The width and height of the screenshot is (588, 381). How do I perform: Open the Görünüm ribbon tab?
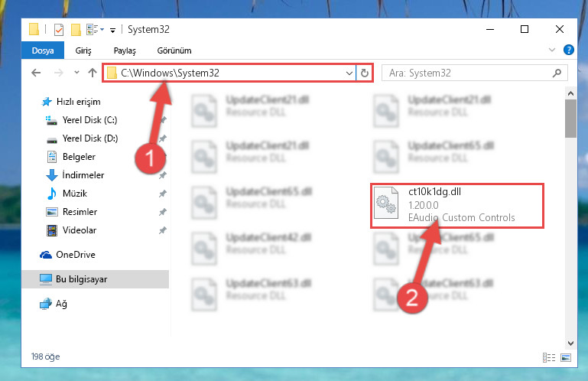(x=174, y=50)
